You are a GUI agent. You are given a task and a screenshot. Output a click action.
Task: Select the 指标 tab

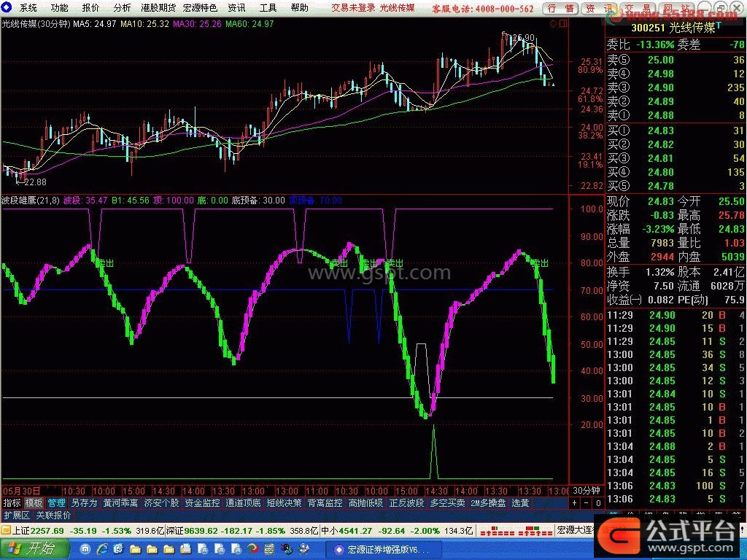pos(12,503)
